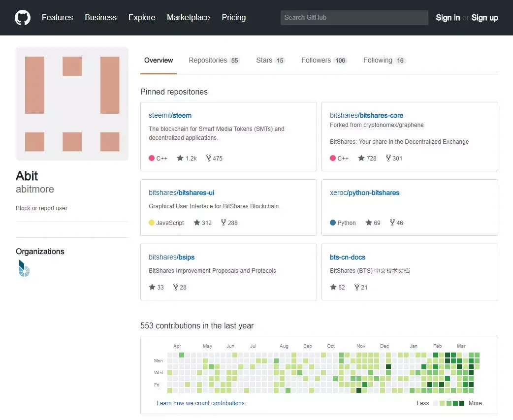Viewport: 513px width, 420px height.
Task: Click the fork icon on python-bitshares
Action: tap(392, 223)
